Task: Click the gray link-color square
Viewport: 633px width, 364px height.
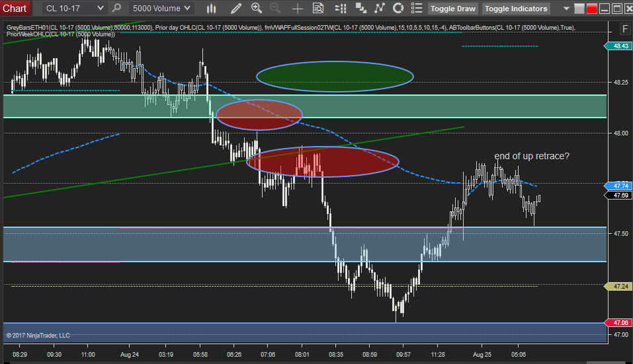Action: click(x=579, y=9)
